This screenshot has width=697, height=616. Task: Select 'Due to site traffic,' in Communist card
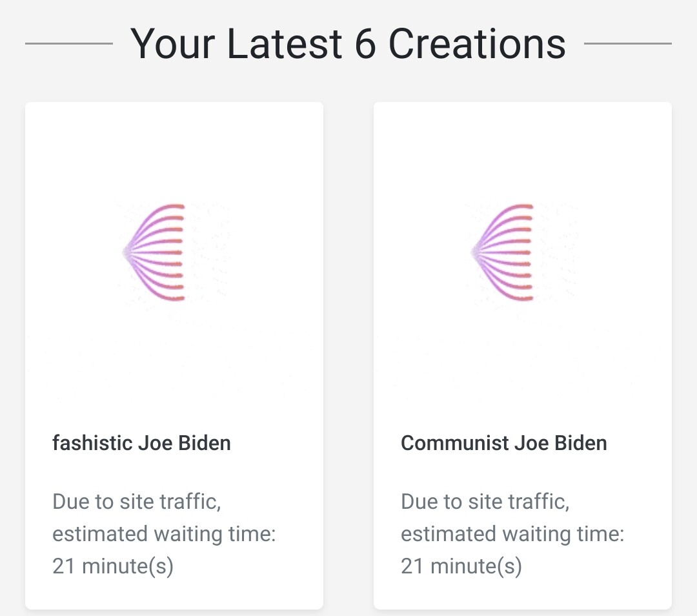(485, 502)
